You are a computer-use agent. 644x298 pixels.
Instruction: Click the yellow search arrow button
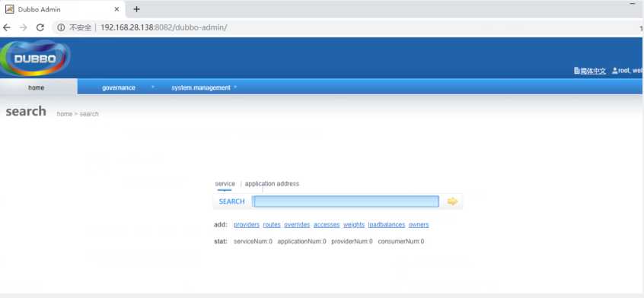(x=452, y=201)
